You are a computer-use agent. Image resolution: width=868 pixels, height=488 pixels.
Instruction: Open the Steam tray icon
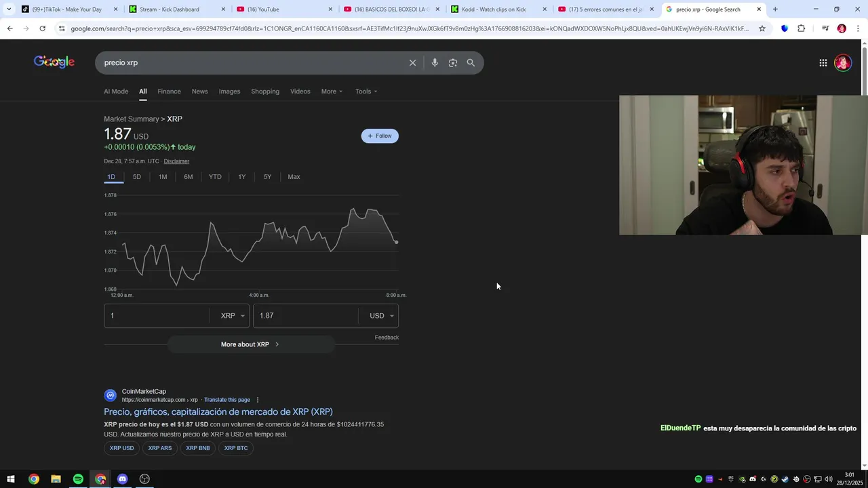tap(785, 479)
